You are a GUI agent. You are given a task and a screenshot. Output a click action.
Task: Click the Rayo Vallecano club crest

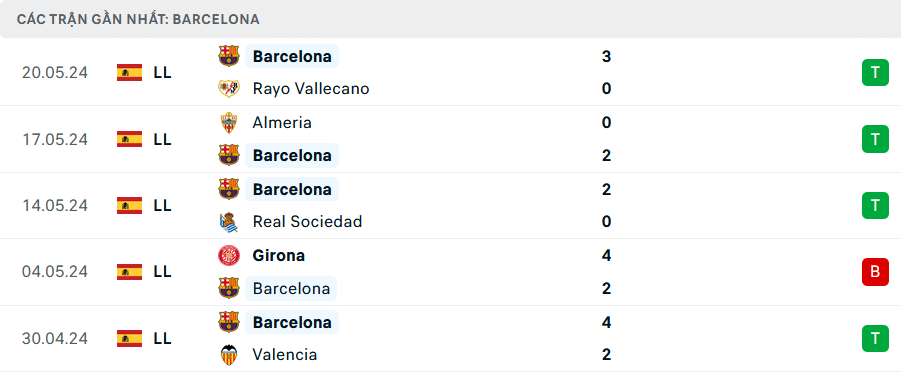pos(229,89)
